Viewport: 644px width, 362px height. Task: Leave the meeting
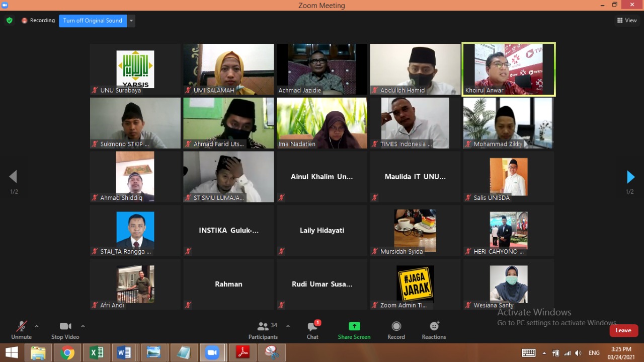click(x=623, y=330)
